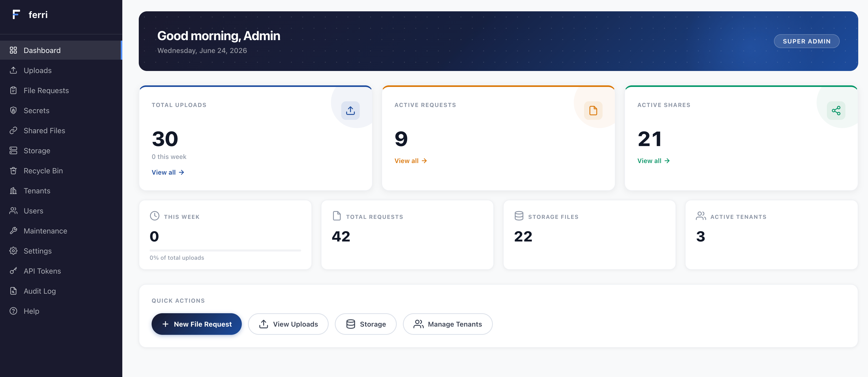Go to API Tokens page
Viewport: 868px width, 377px height.
[x=61, y=271]
